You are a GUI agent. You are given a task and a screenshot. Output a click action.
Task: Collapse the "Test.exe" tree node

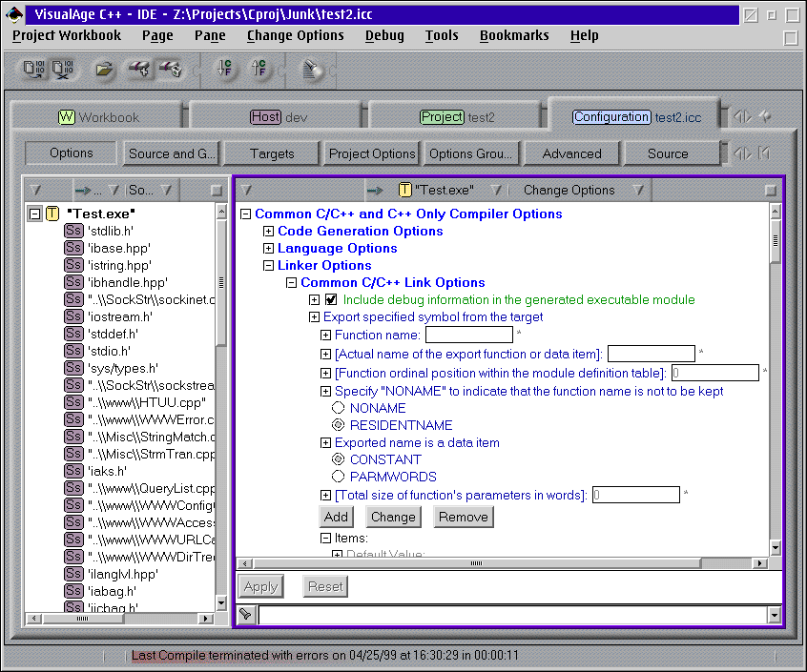[34, 214]
